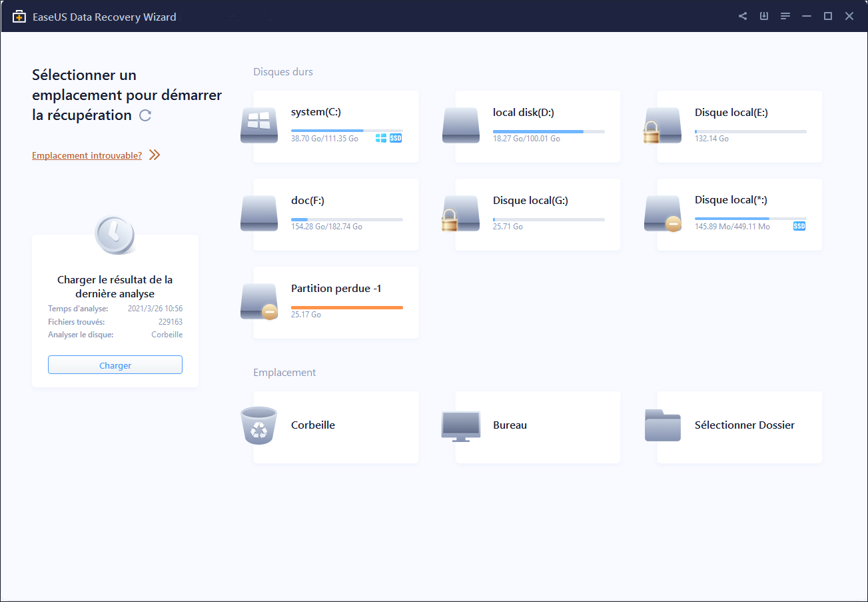Click the 25.71 Go size text
The width and height of the screenshot is (868, 602).
point(508,227)
